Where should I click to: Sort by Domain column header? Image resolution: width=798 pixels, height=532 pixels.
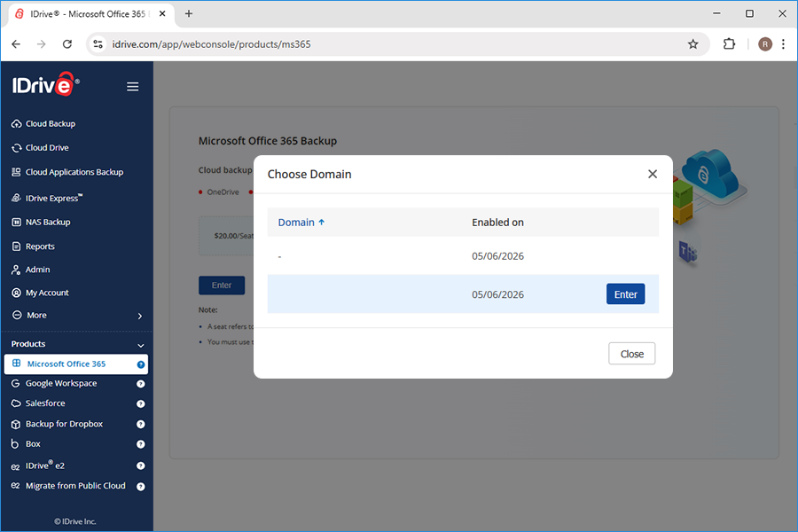(x=296, y=223)
